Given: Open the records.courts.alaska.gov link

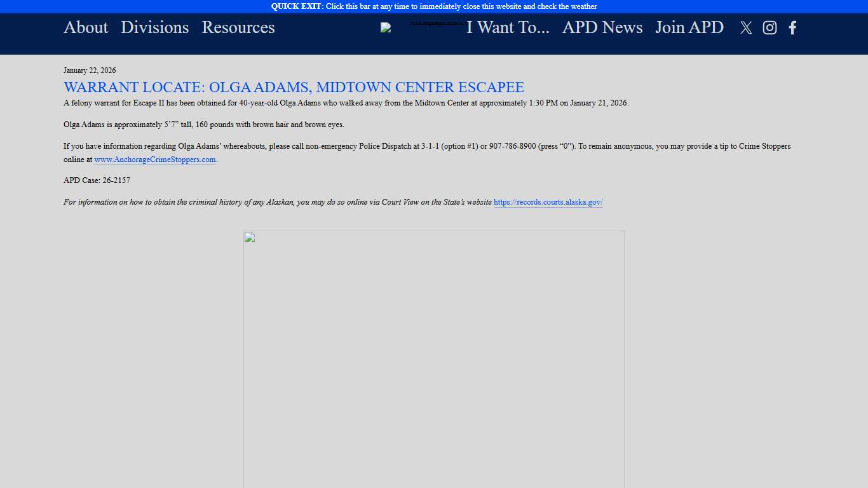Looking at the screenshot, I should (548, 202).
